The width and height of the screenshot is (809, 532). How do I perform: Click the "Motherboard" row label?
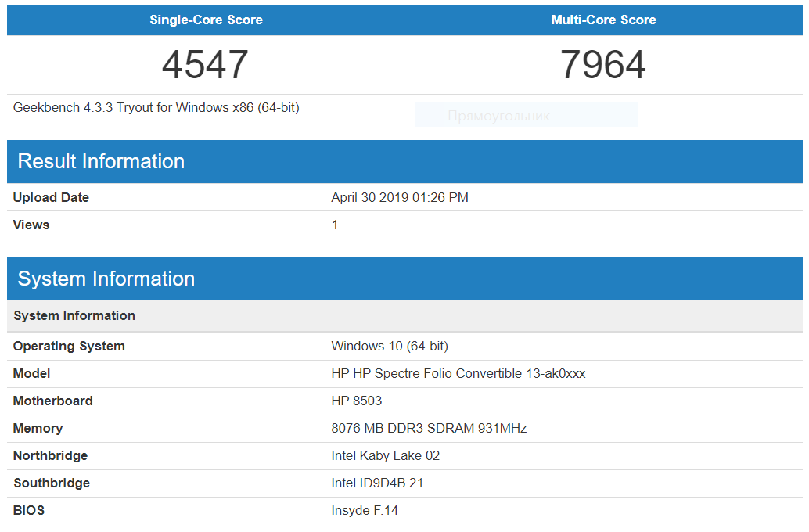point(52,401)
